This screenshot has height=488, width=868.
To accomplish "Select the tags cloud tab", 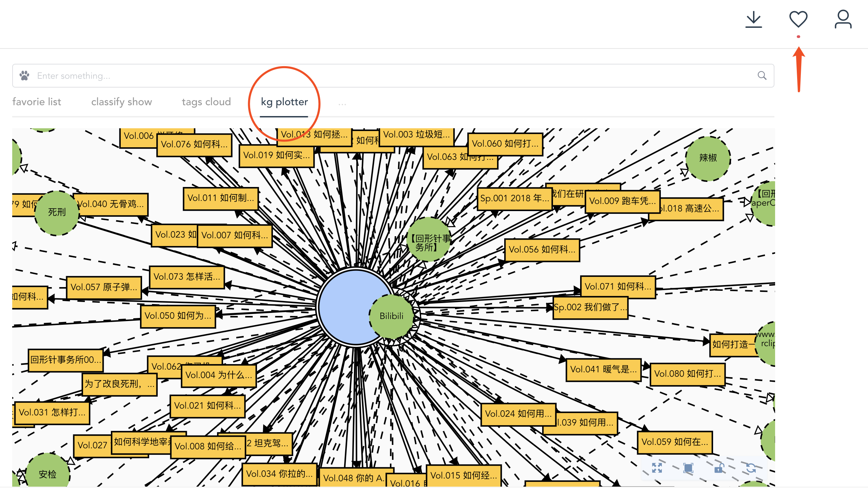I will [206, 102].
